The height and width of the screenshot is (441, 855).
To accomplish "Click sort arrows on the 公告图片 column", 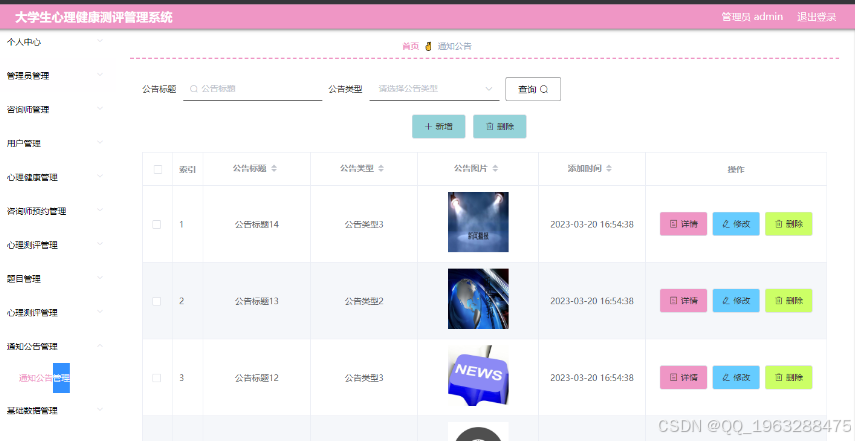I will click(495, 169).
